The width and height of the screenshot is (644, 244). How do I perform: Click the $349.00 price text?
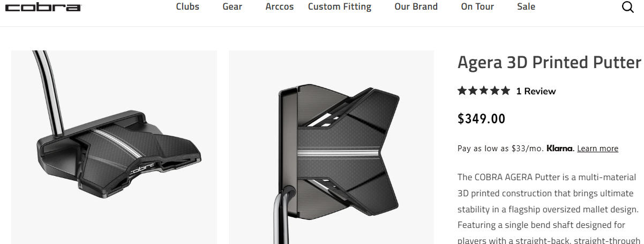pos(481,119)
